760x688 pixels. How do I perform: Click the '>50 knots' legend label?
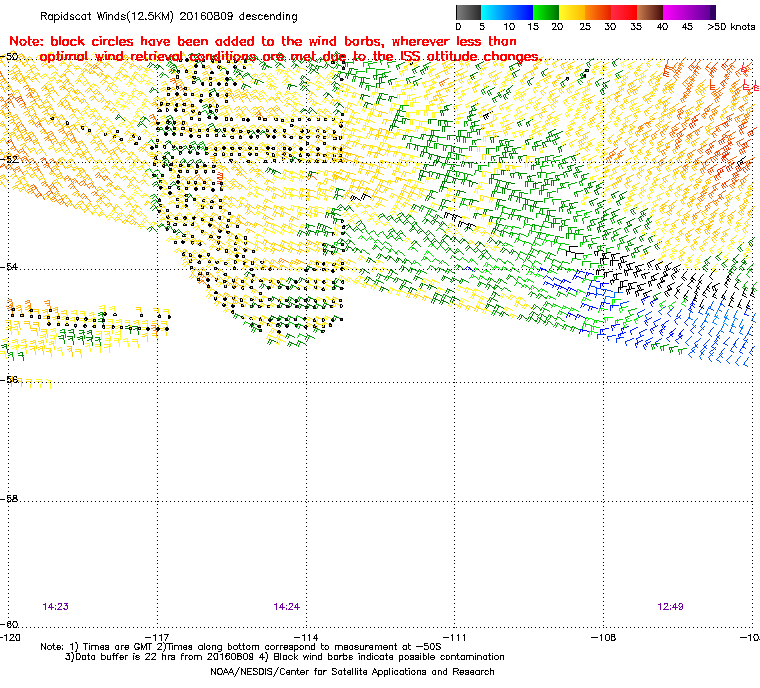point(731,27)
